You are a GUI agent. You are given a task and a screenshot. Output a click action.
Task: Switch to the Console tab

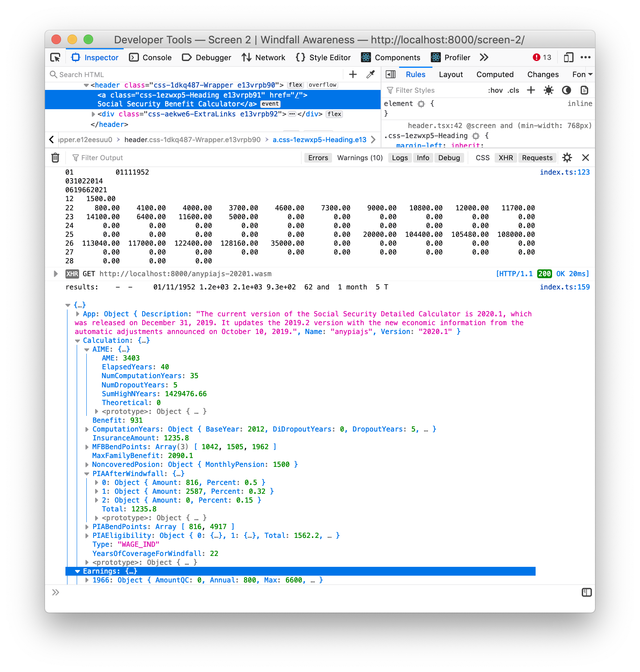pyautogui.click(x=151, y=57)
